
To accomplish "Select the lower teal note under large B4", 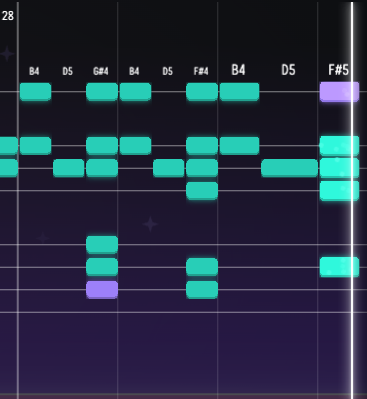I will (x=239, y=146).
